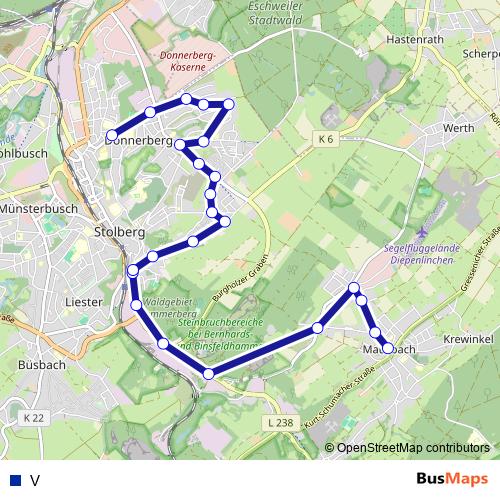Click the V route legend label
Image resolution: width=500 pixels, height=500 pixels.
click(x=35, y=480)
